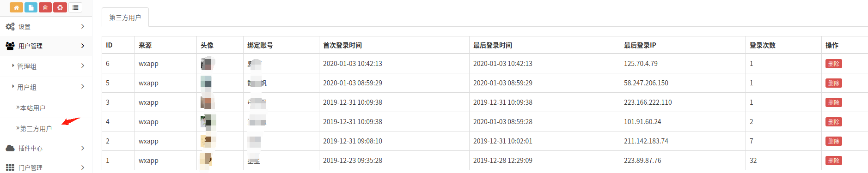Delete the user with IP 101.91.60.24
868x173 pixels.
pyautogui.click(x=833, y=122)
